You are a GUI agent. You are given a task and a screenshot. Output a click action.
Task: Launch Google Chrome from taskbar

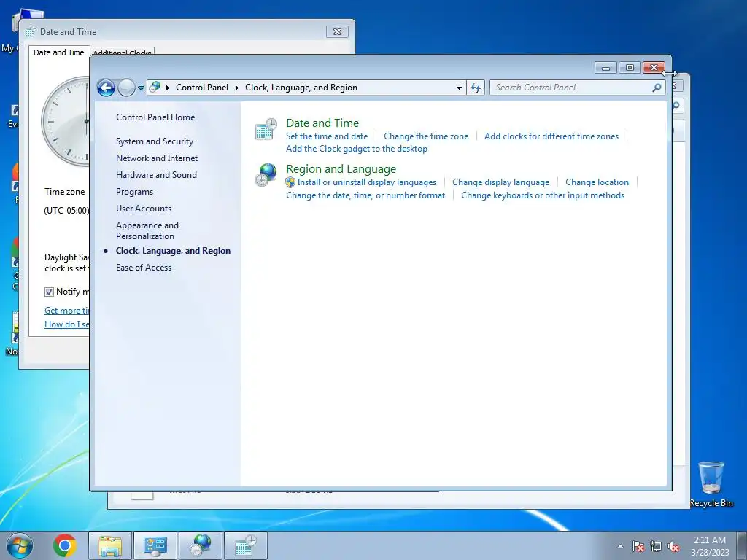[x=65, y=545]
